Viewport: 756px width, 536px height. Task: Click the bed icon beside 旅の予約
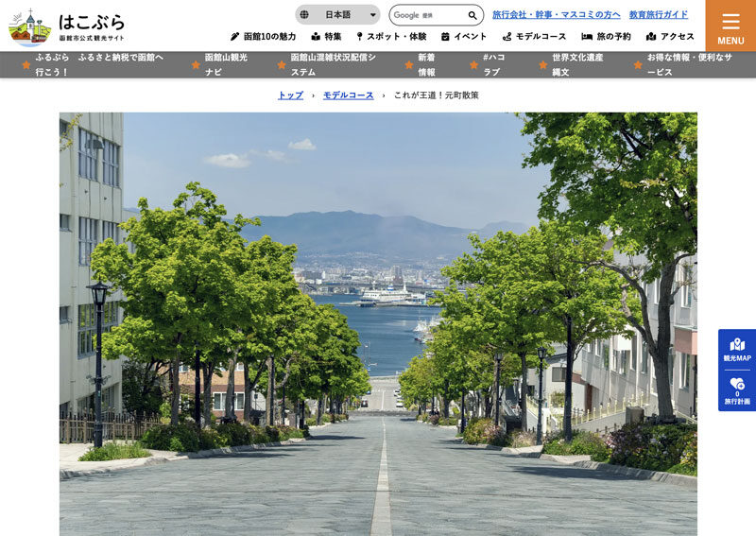pos(587,37)
